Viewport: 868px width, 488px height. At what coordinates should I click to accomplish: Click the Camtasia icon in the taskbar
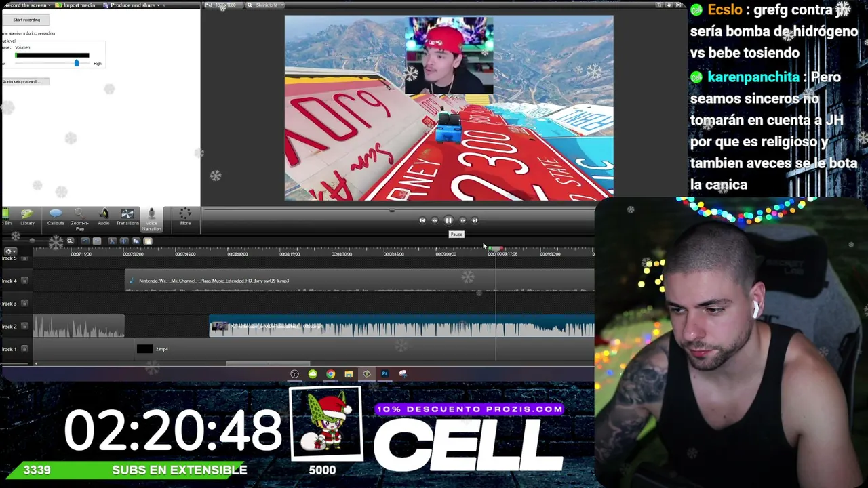pyautogui.click(x=366, y=374)
